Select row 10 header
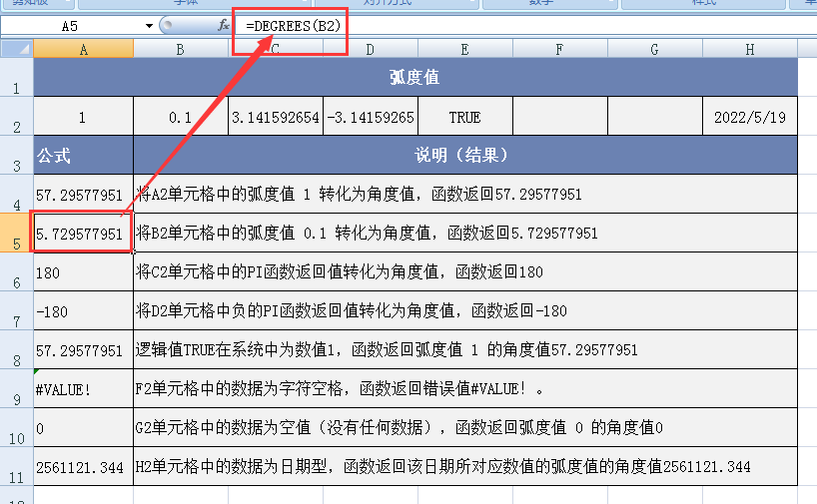This screenshot has height=504, width=817. pyautogui.click(x=17, y=427)
